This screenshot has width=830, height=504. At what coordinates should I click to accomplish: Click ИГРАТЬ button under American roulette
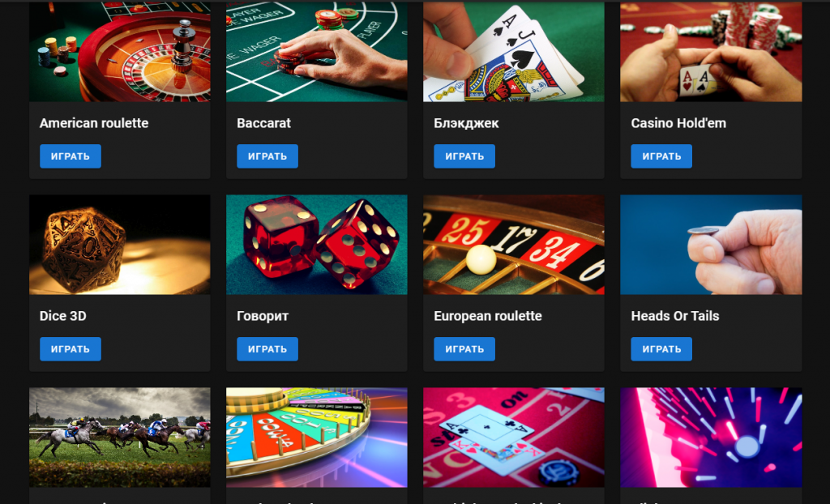pos(71,156)
